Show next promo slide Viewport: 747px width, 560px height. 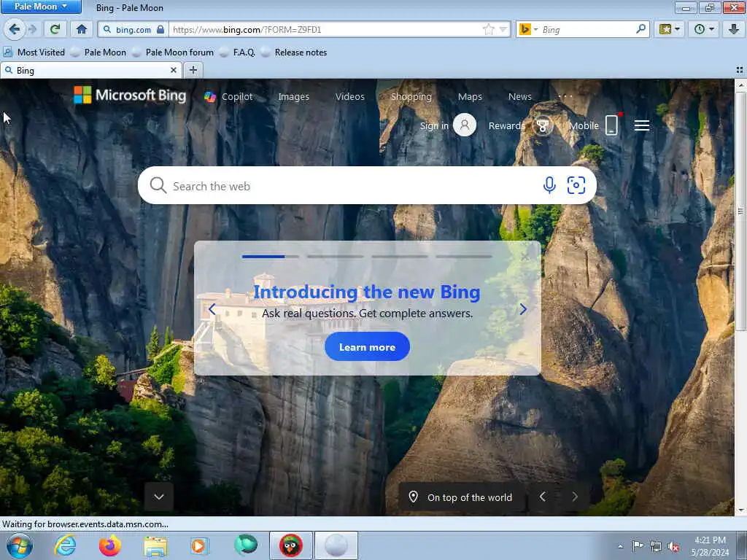pos(523,309)
